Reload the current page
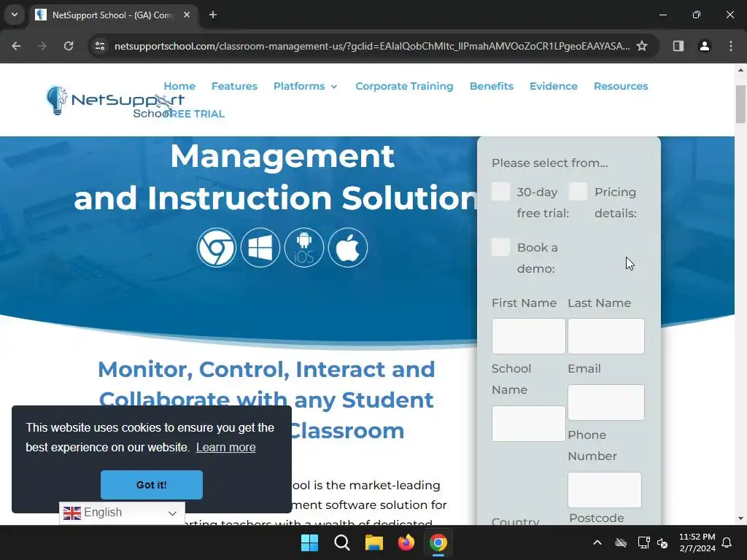The image size is (747, 560). 69,46
